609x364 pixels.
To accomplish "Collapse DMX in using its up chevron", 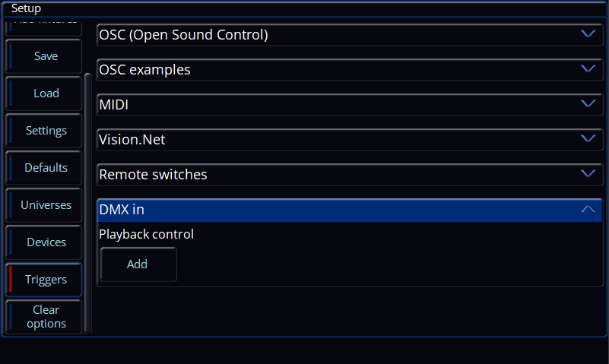I will pos(588,210).
